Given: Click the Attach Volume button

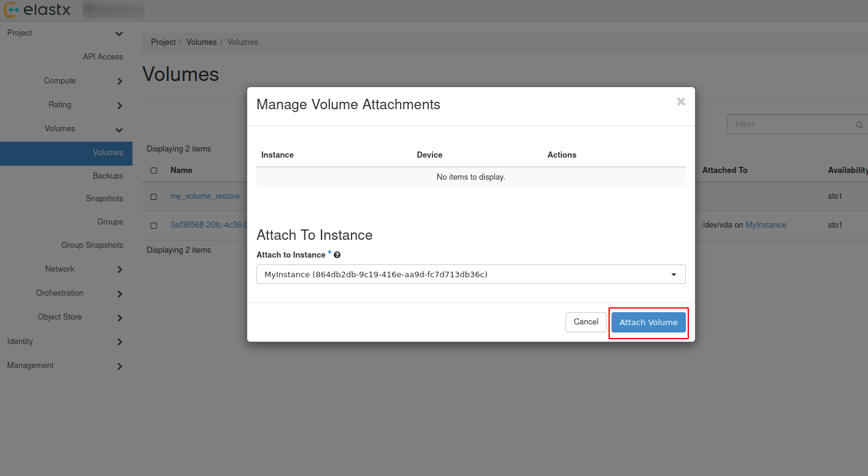Looking at the screenshot, I should coord(648,322).
